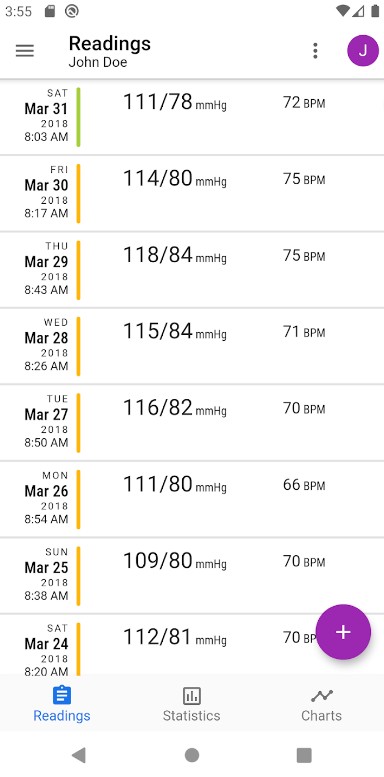
Task: Tap the Android recent apps square
Action: pos(304,755)
